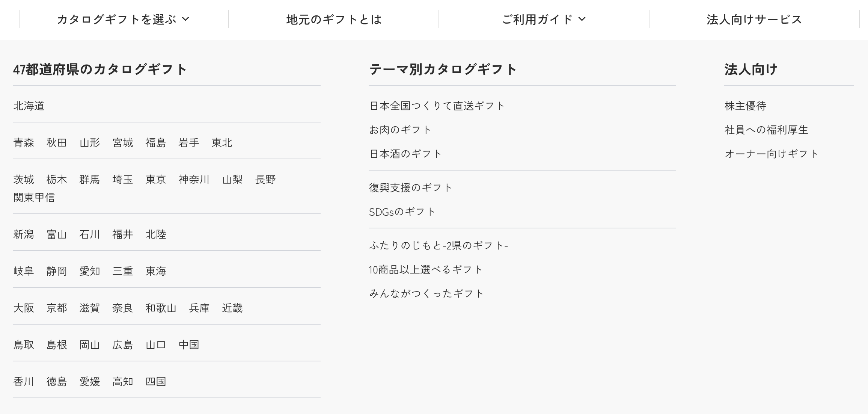
Task: Expand the ご利用ガイド dropdown menu
Action: point(544,19)
